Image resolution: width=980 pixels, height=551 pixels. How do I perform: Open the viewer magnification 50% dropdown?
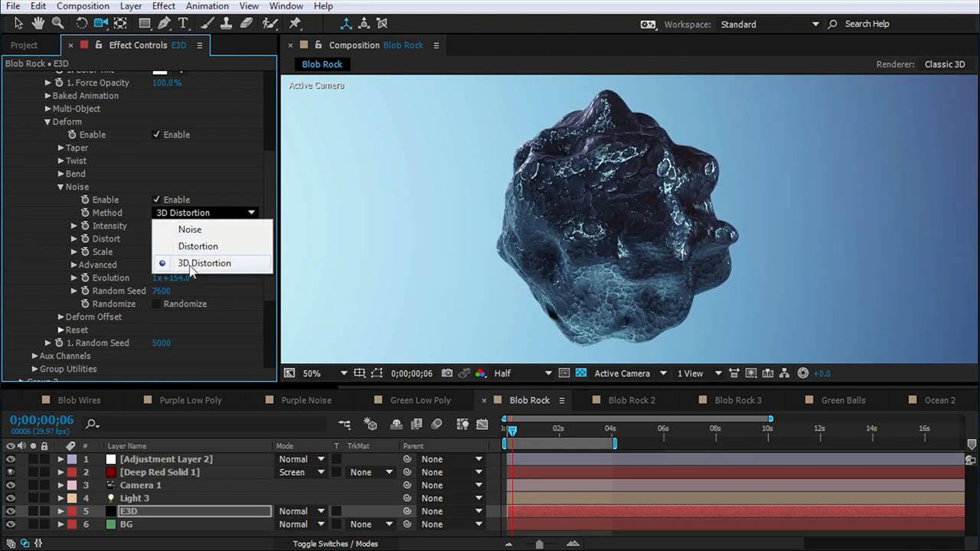(325, 373)
